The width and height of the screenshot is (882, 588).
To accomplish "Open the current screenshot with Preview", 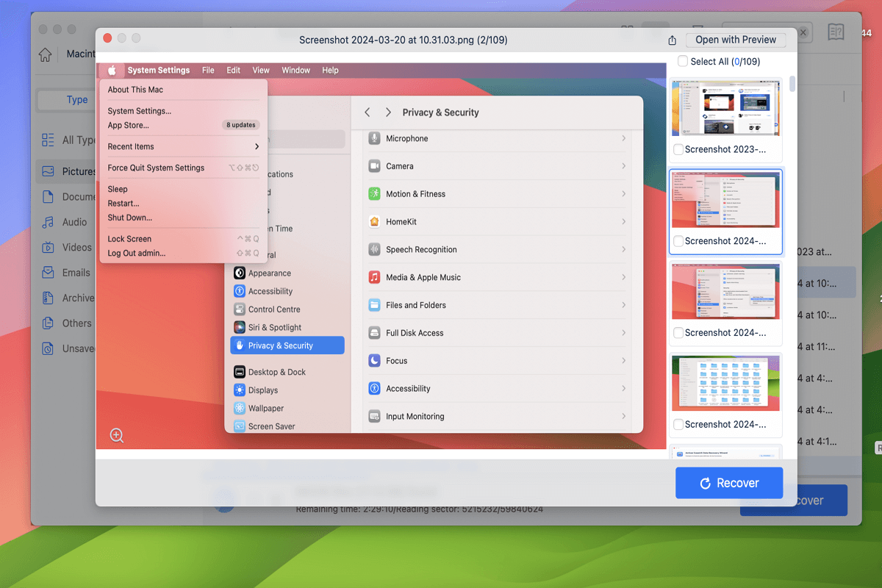I will click(735, 39).
